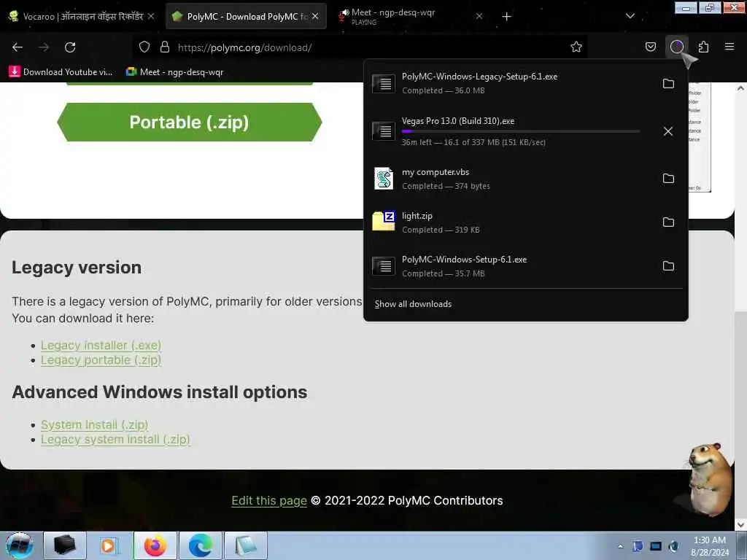Toggle the downloads panel button
The width and height of the screenshot is (747, 560).
(676, 47)
